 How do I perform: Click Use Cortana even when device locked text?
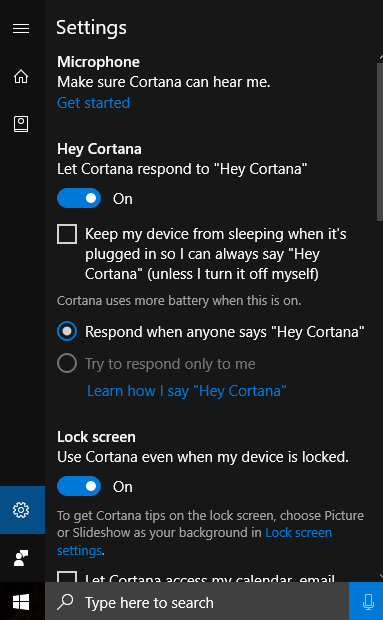[203, 457]
